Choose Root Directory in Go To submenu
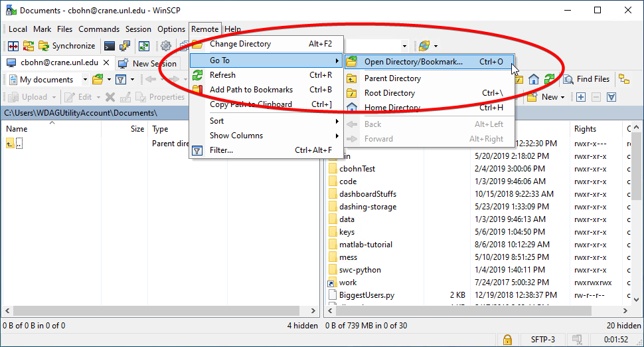 [429, 93]
